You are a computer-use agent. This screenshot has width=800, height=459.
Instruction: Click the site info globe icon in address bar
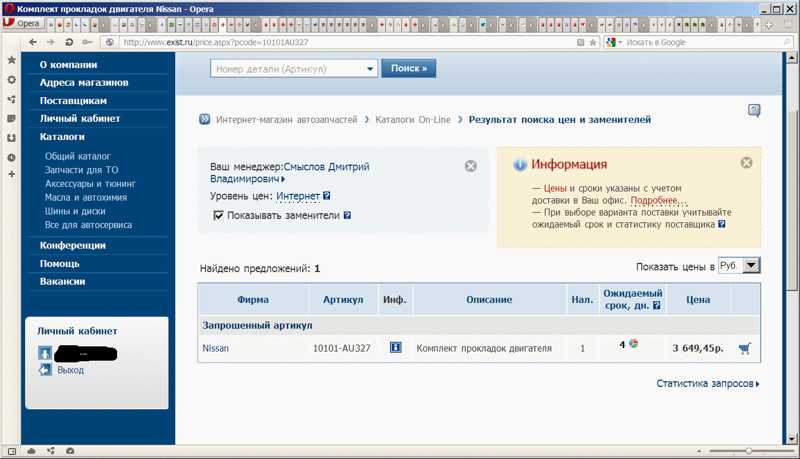109,42
